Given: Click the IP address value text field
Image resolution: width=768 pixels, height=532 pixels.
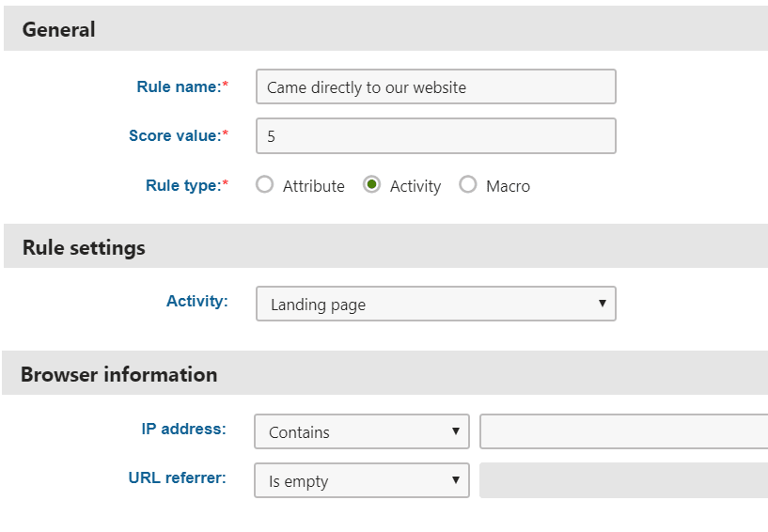Looking at the screenshot, I should 623,431.
